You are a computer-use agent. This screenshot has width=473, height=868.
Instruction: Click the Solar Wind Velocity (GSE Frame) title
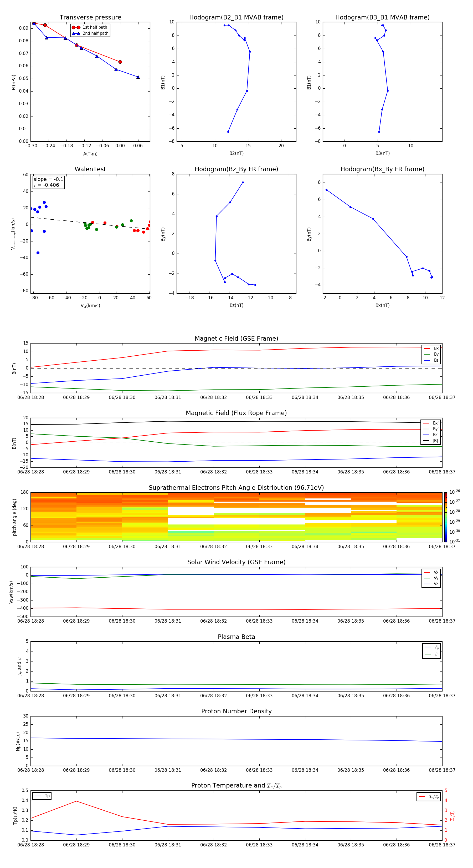click(x=236, y=562)
